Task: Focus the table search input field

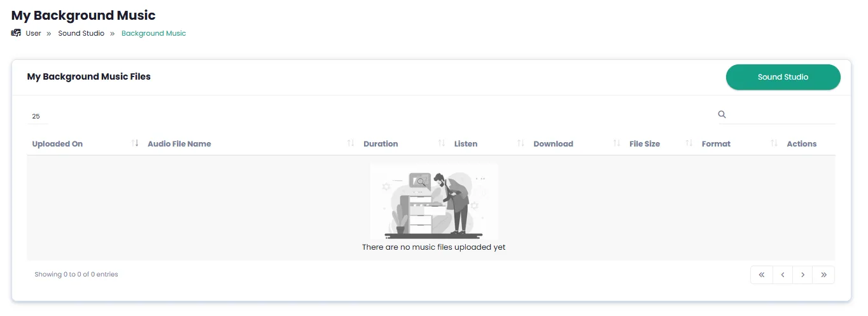Action: [x=782, y=115]
